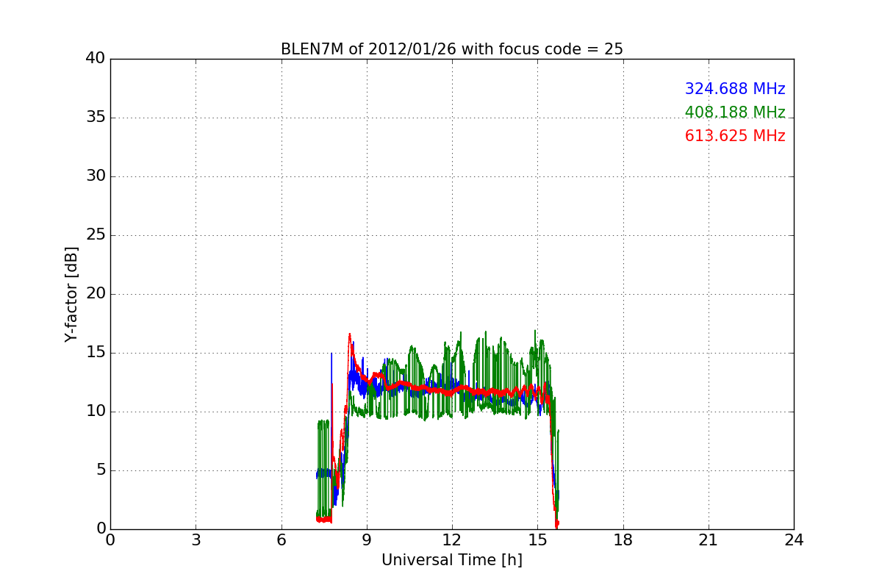Click the x-axis tick label 3

point(196,540)
